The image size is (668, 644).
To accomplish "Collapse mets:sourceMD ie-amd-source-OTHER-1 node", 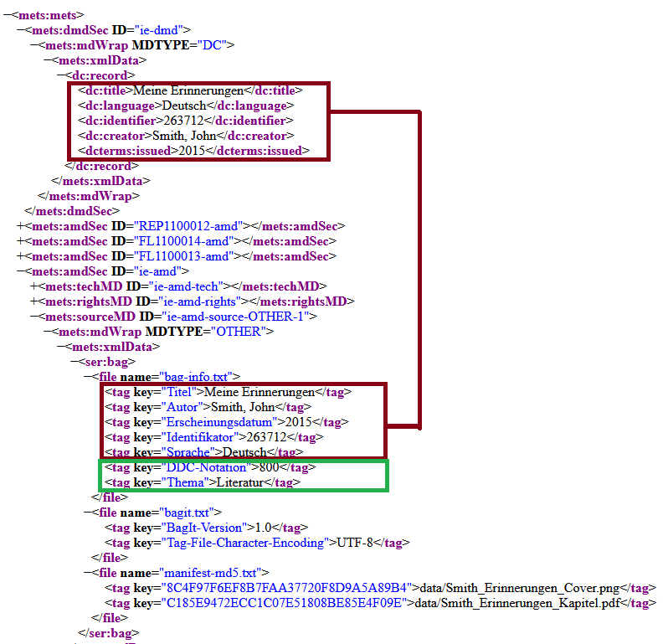I will (x=33, y=317).
